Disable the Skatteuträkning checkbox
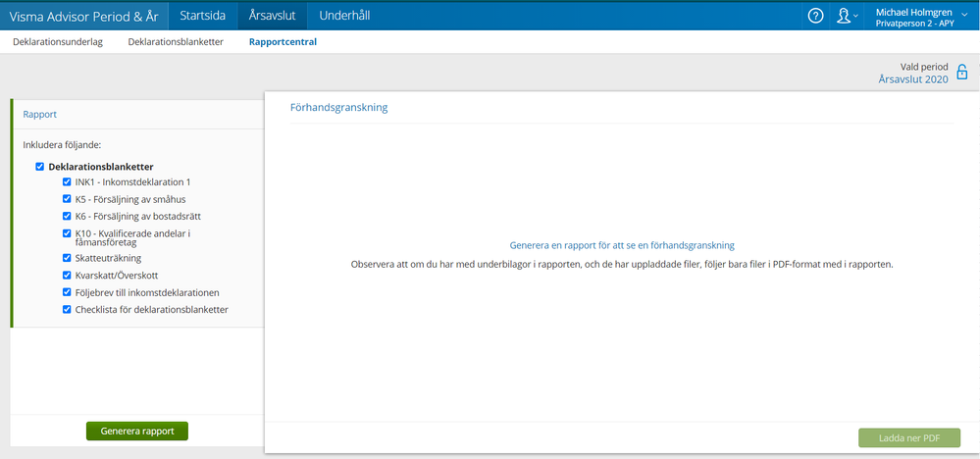This screenshot has width=980, height=459. (67, 258)
